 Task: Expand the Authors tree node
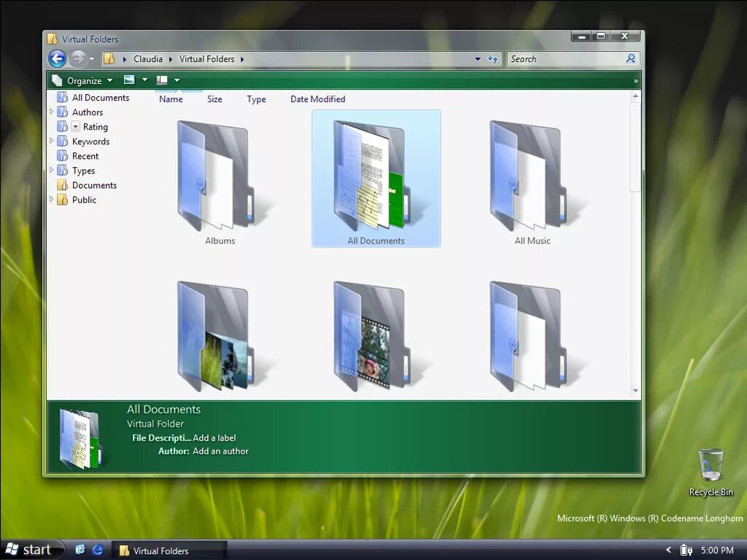point(52,112)
